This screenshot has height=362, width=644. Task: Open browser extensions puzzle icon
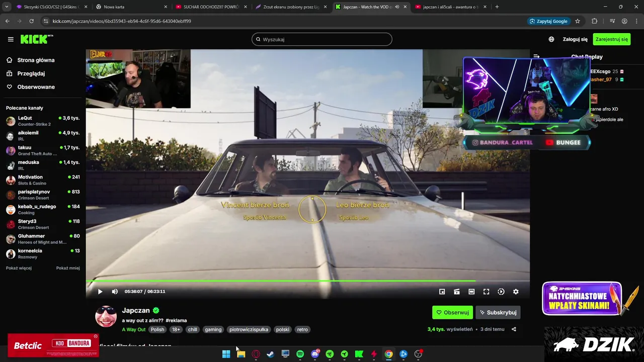pos(595,21)
